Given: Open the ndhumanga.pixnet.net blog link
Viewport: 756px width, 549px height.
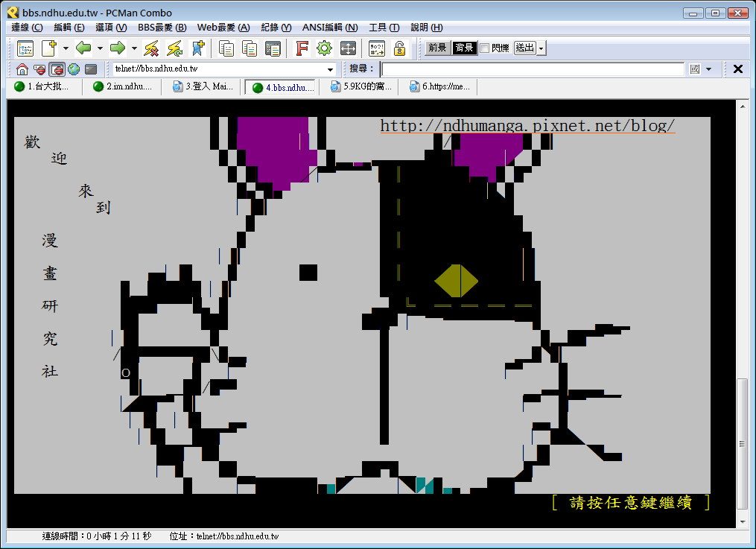Looking at the screenshot, I should pyautogui.click(x=527, y=126).
